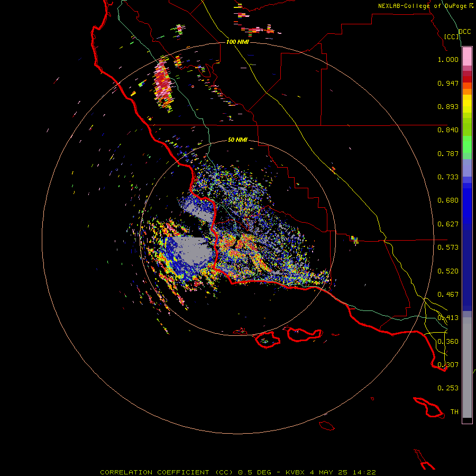Click the 0.627 legend value
The width and height of the screenshot is (476, 476).
tap(448, 224)
